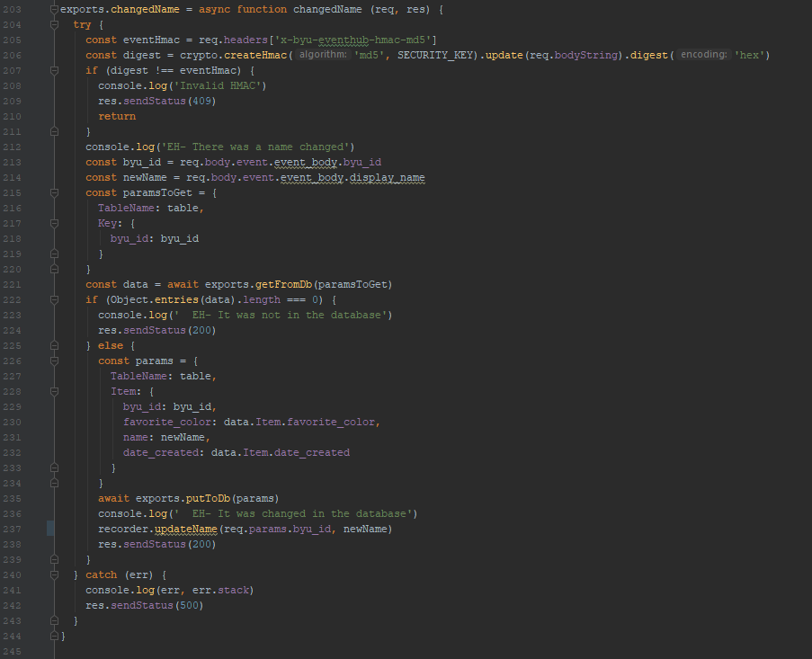Click underlined 'display_name' on line 214
This screenshot has width=812, height=659.
coord(388,178)
